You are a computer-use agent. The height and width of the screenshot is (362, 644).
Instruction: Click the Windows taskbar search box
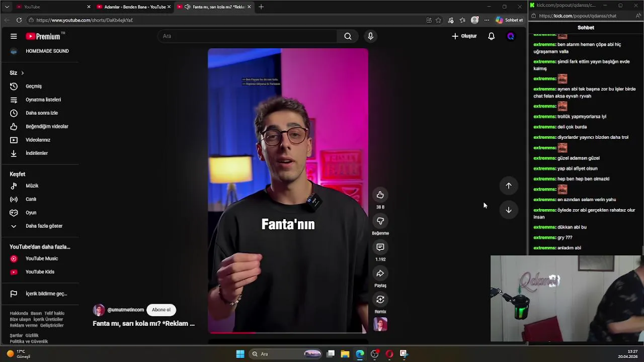(x=286, y=354)
